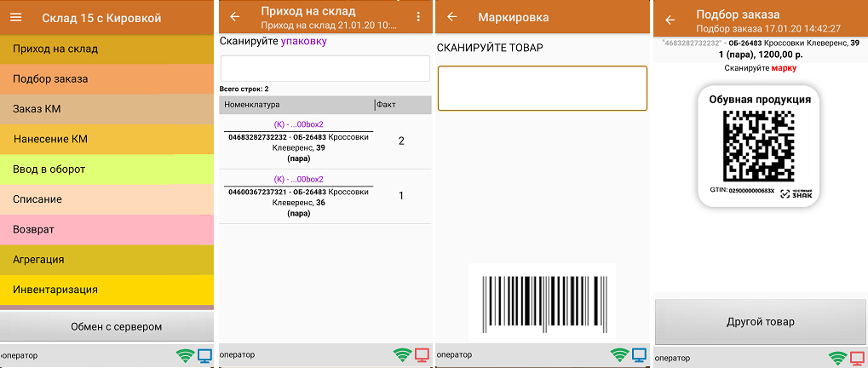
Task: Tap the Склад 15 с Кировкой title
Action: click(101, 18)
